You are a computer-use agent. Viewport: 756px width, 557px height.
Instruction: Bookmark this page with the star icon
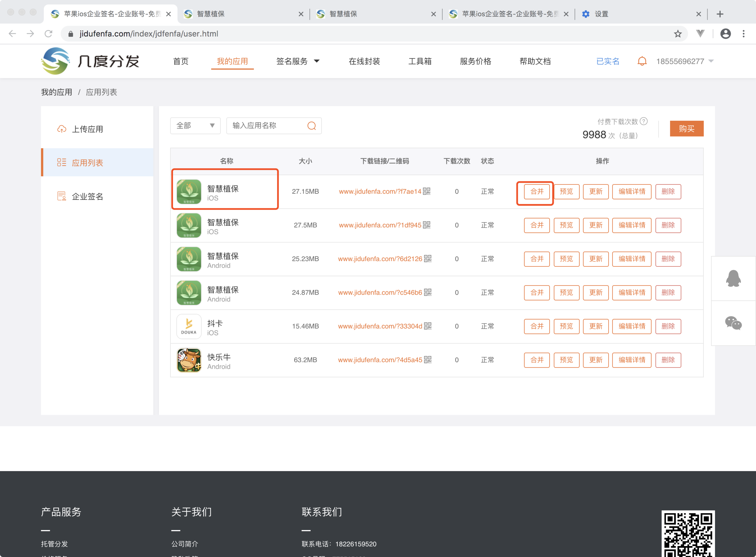tap(678, 34)
